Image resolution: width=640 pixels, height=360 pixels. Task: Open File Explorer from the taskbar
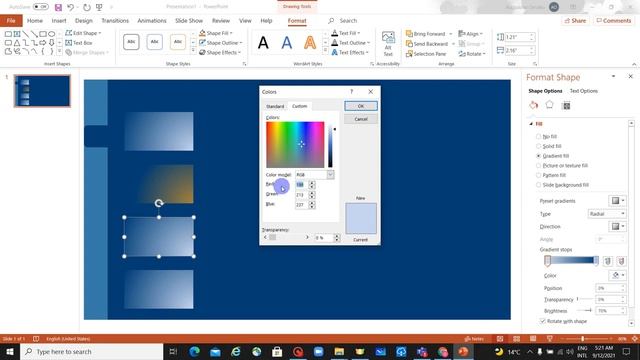(339, 351)
